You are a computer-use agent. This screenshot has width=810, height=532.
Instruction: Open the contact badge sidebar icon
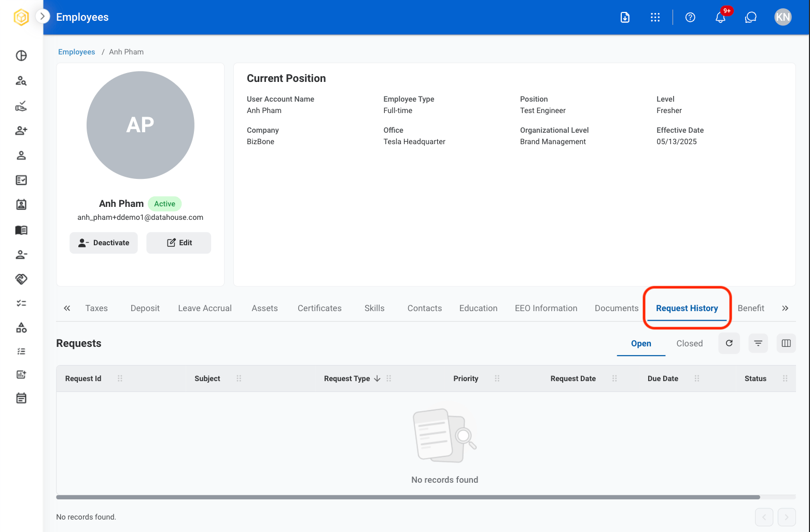point(21,204)
